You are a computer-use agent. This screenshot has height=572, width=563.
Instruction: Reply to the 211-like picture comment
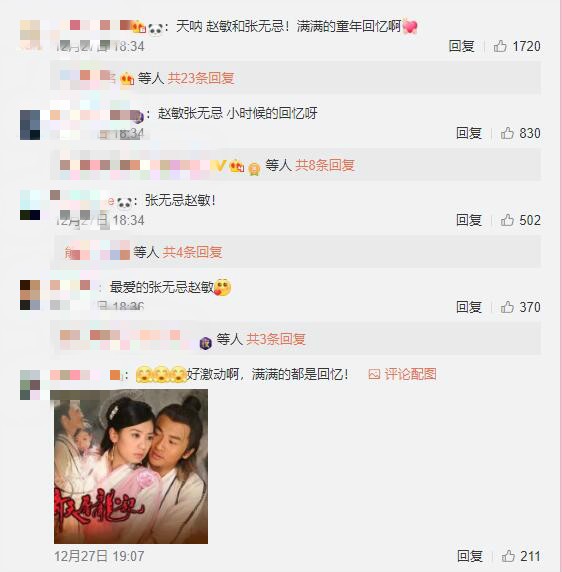(470, 556)
